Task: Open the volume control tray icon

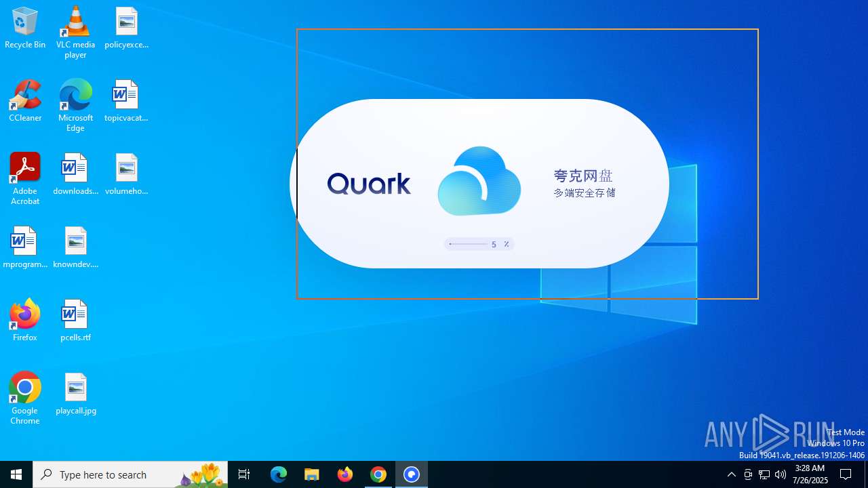Action: (781, 474)
